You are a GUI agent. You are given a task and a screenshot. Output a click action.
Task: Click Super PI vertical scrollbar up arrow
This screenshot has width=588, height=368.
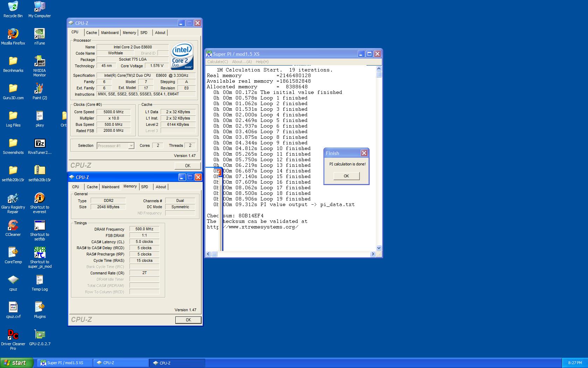pyautogui.click(x=379, y=68)
